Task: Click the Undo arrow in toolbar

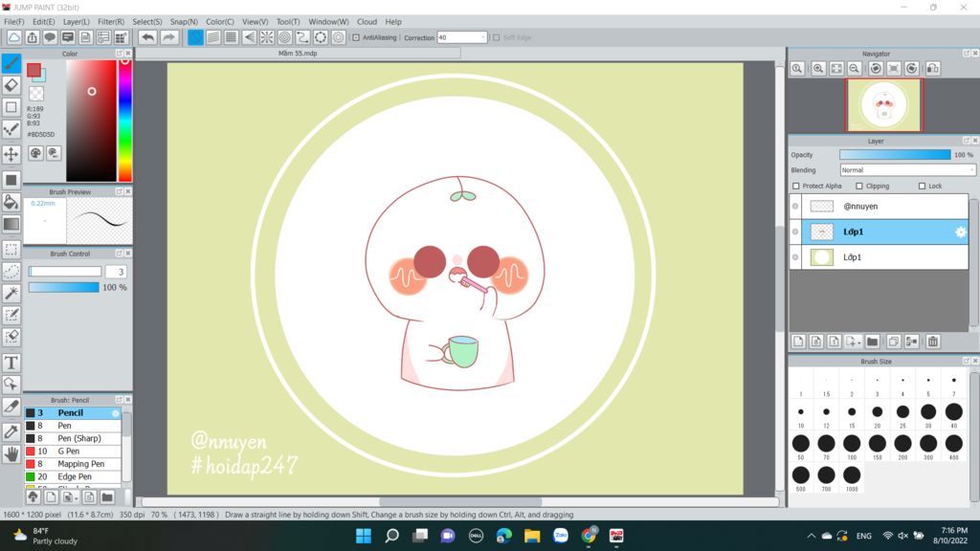Action: [x=147, y=37]
